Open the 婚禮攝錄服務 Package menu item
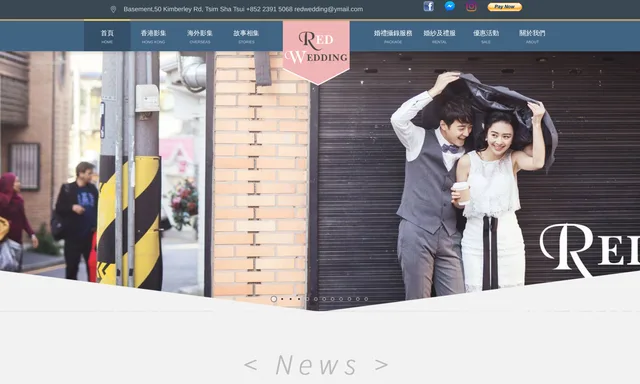The width and height of the screenshot is (640, 384). click(x=393, y=36)
